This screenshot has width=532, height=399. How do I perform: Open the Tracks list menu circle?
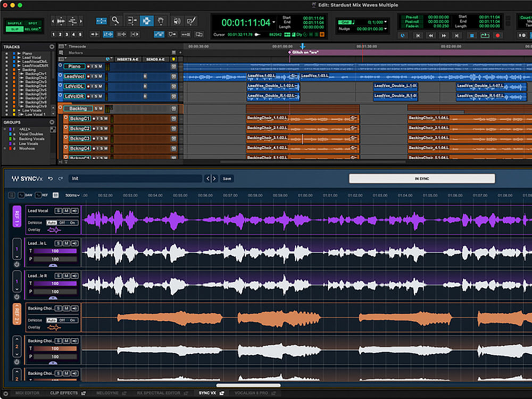[52, 47]
